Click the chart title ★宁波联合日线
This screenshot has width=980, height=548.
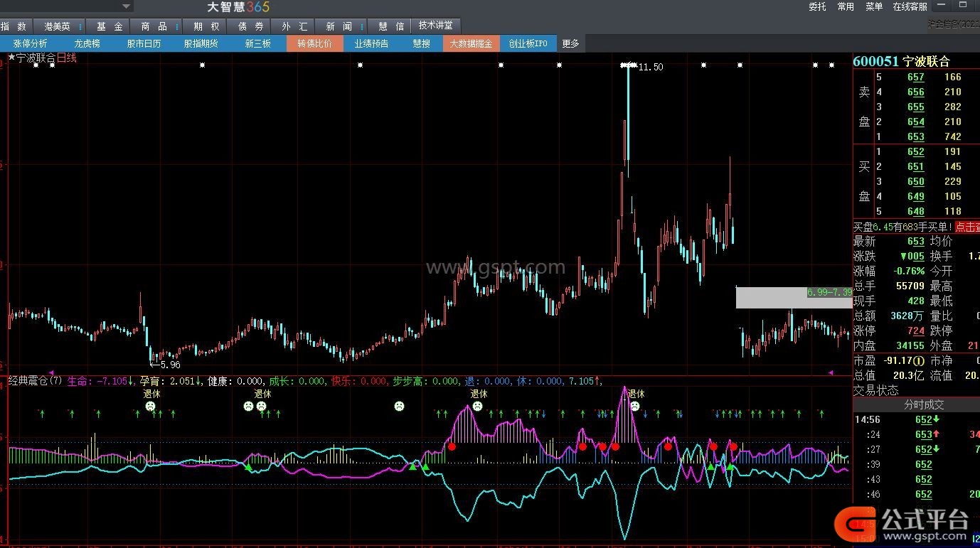(x=42, y=58)
